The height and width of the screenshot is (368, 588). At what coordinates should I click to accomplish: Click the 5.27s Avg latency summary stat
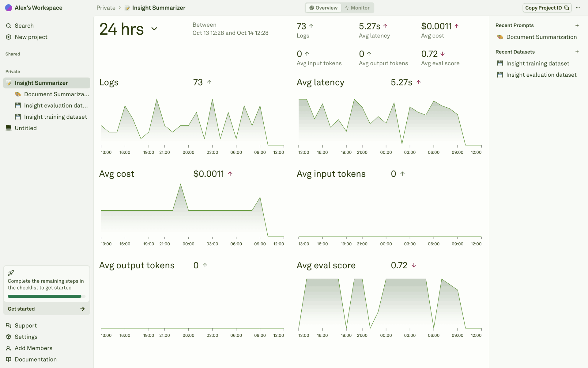tap(374, 30)
